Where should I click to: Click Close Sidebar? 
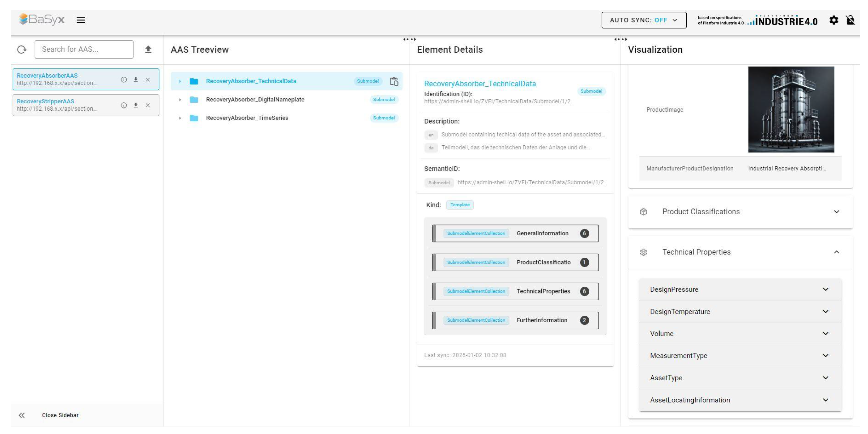coord(60,415)
